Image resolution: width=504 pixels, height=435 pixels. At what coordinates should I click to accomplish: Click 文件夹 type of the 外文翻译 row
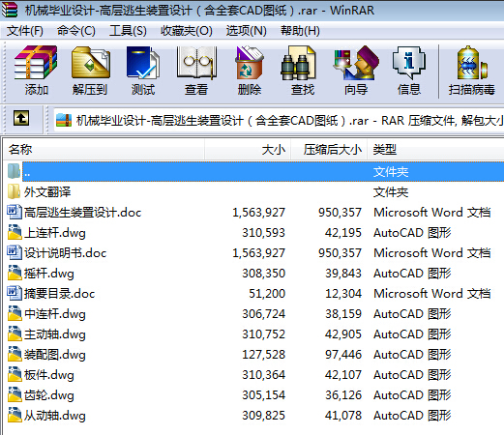391,192
